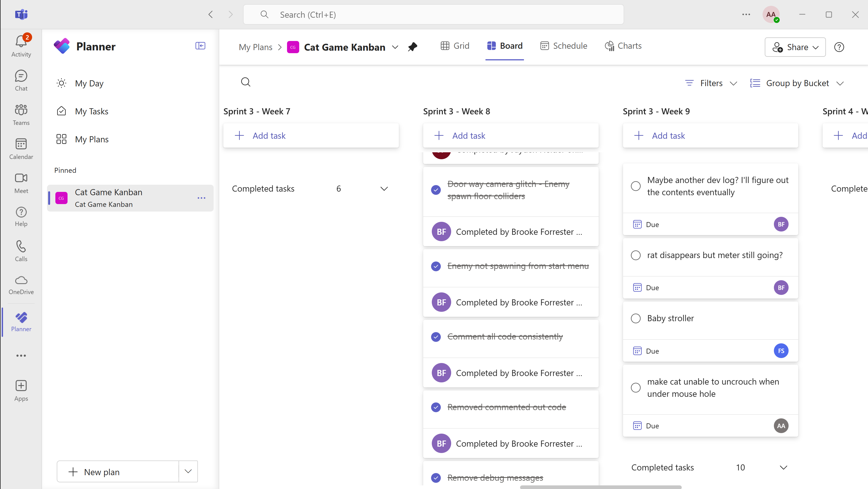Click the pin icon next to plan title
The height and width of the screenshot is (489, 868).
coord(412,47)
